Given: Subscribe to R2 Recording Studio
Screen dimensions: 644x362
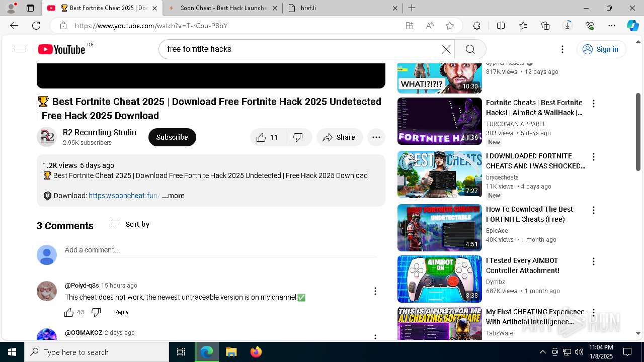Looking at the screenshot, I should click(x=172, y=137).
